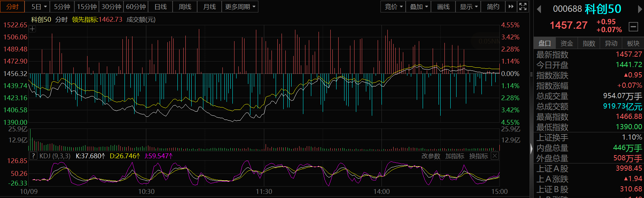Click the current price 1457.27 in header
Viewport: 644px width, 198px height.
coord(569,25)
